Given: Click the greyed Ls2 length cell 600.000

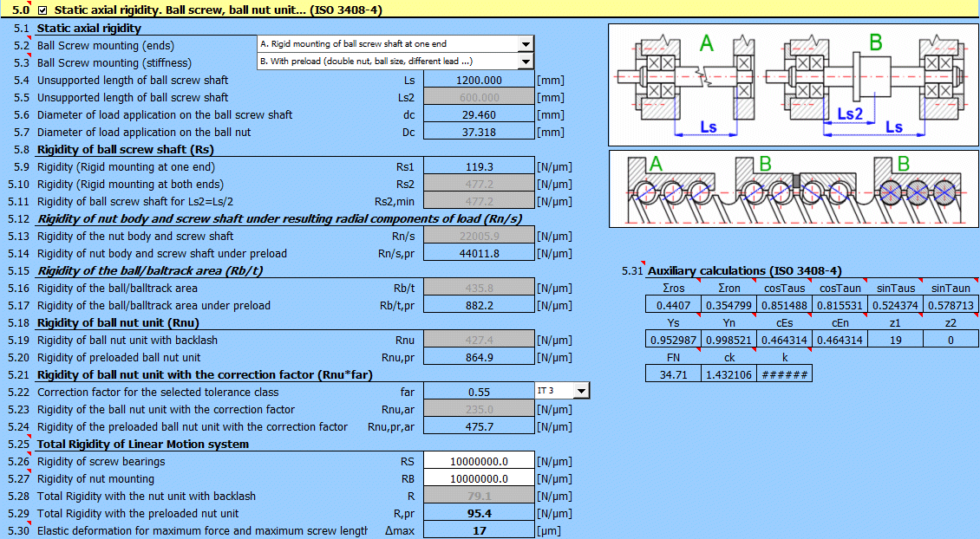Looking at the screenshot, I should (x=479, y=96).
